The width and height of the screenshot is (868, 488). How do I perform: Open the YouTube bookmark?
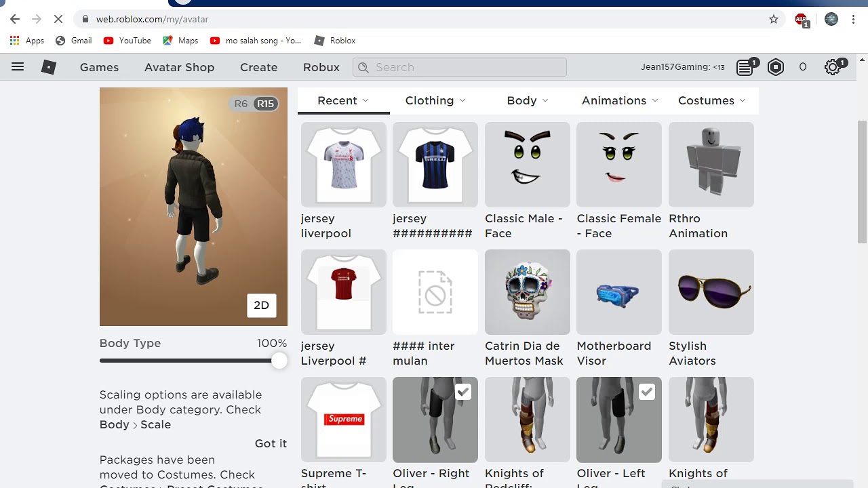pos(127,41)
